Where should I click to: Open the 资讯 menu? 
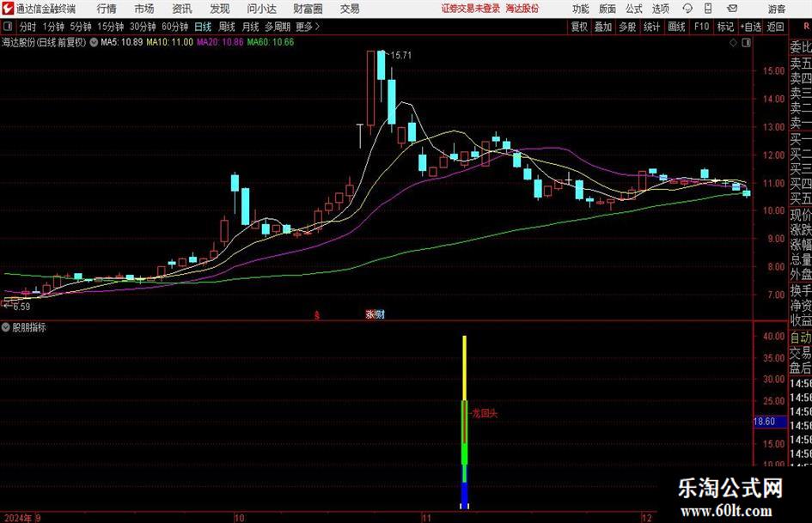[x=182, y=9]
